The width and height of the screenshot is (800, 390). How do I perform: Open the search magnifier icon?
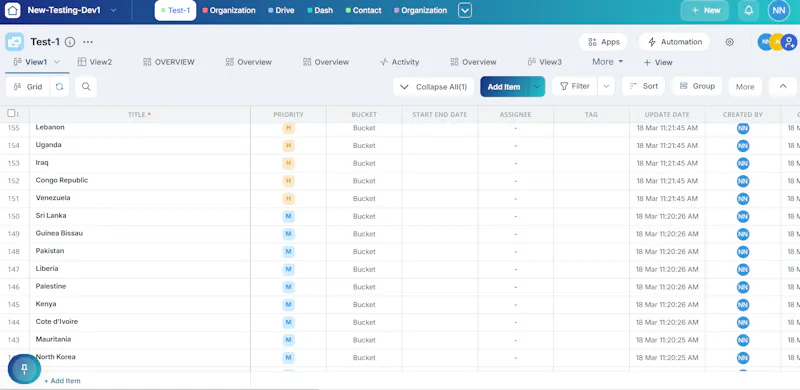pos(86,87)
